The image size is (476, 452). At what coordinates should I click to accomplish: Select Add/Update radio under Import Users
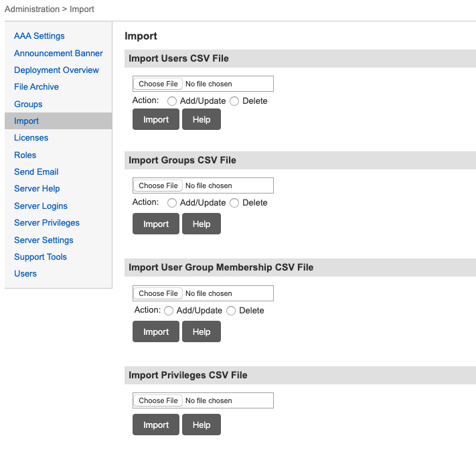[x=172, y=101]
